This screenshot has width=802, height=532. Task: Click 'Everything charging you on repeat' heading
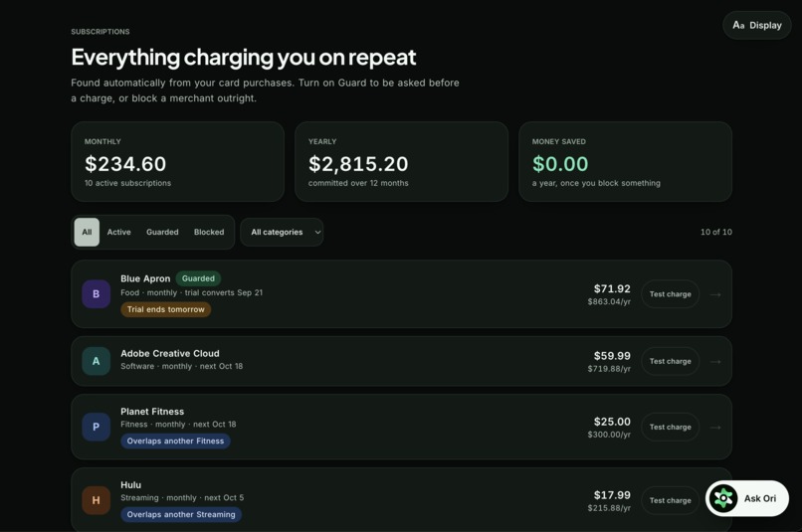(x=244, y=58)
